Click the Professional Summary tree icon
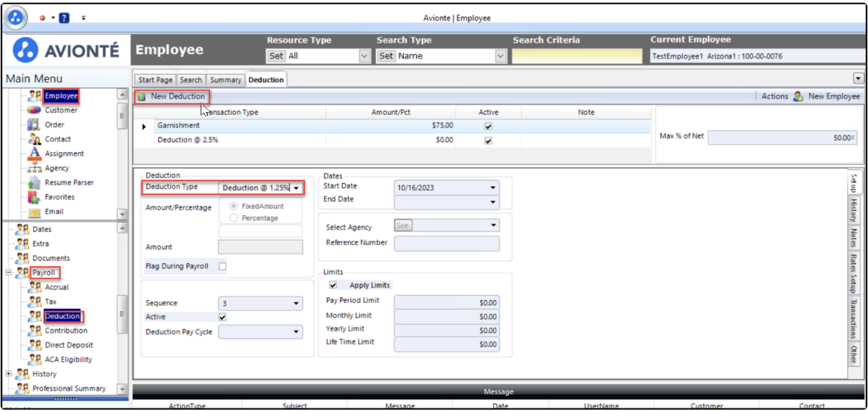Viewport: 868px width, 411px height. pos(22,388)
